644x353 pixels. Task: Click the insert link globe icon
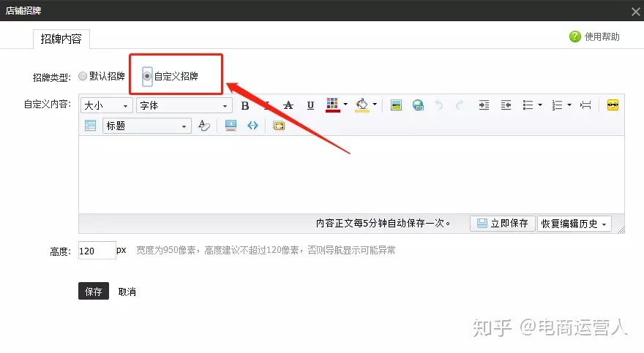point(418,105)
